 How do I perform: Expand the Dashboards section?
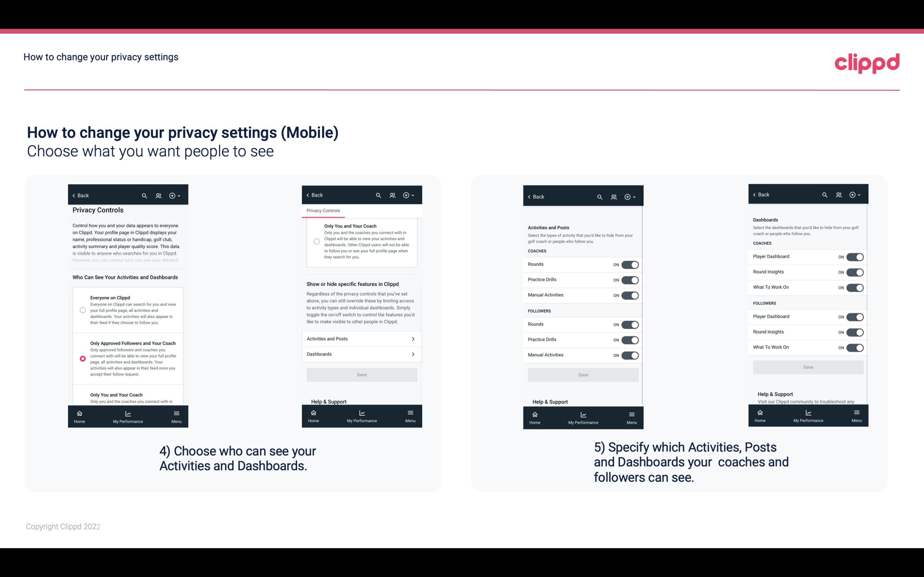point(361,354)
